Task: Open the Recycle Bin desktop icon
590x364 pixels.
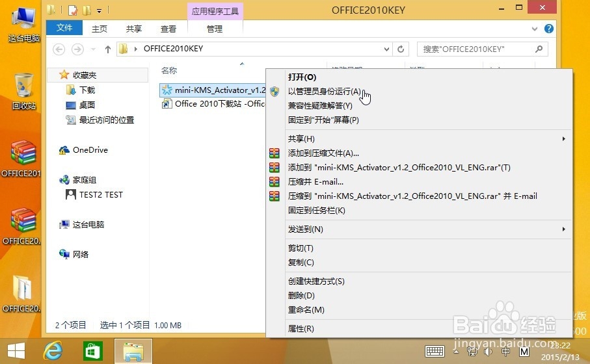Action: click(x=23, y=92)
